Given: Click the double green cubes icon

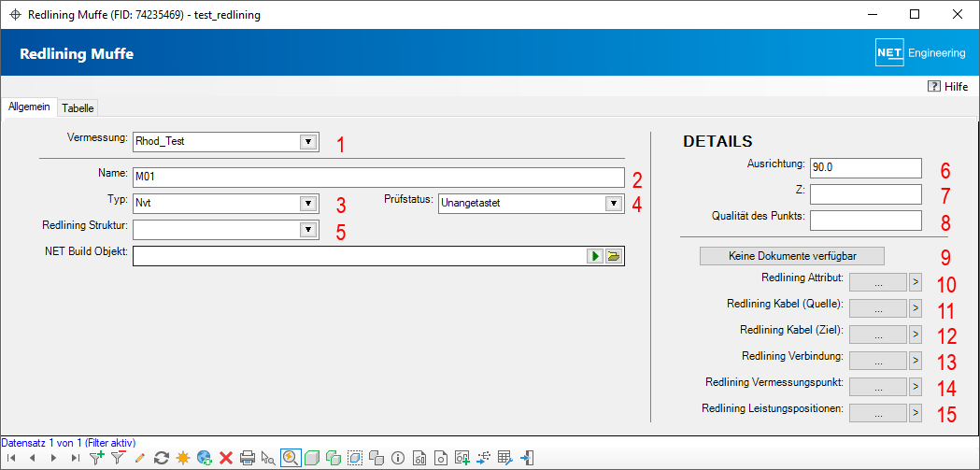Looking at the screenshot, I should 334,458.
